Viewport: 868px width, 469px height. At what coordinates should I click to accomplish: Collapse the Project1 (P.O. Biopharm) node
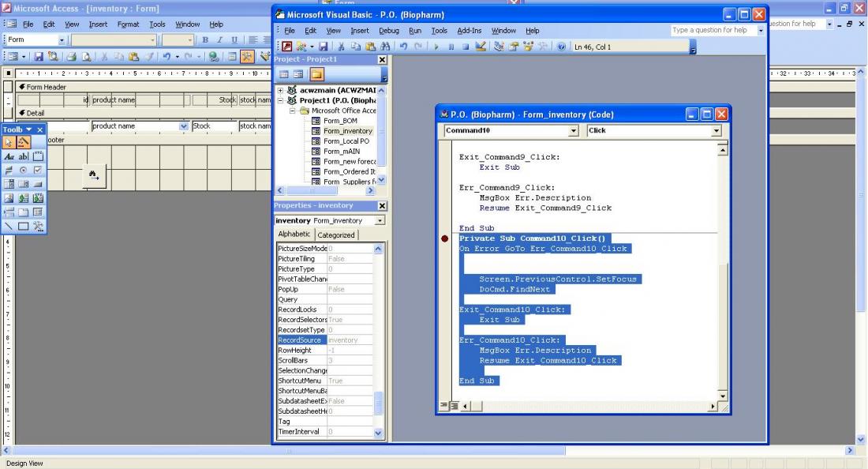(x=280, y=100)
